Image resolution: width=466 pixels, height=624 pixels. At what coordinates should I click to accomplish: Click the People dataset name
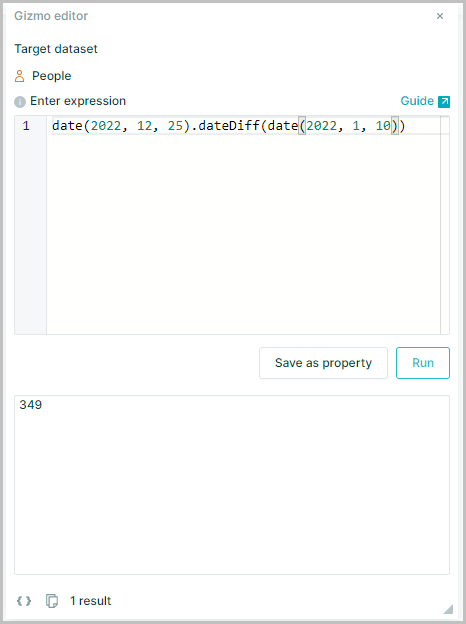coord(52,76)
